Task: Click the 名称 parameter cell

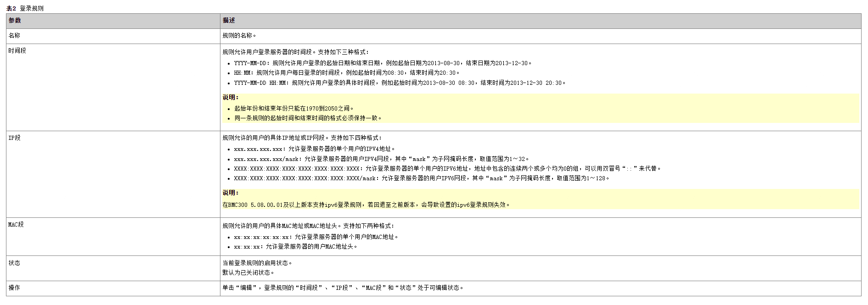Action: [14, 35]
